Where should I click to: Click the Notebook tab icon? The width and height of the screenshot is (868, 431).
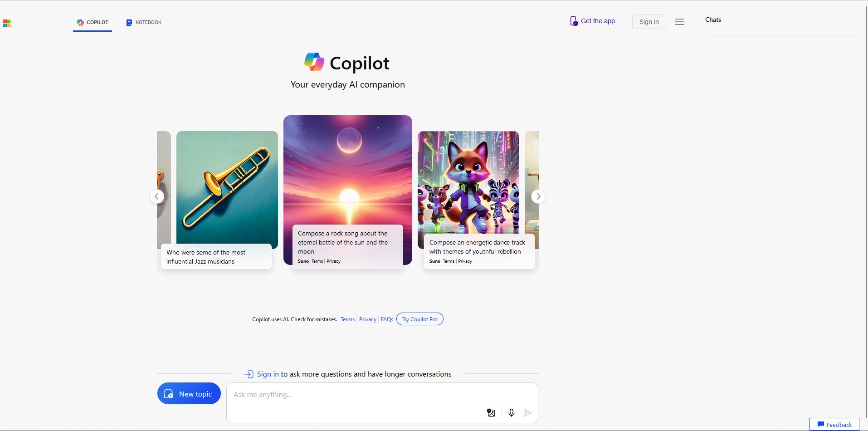(x=129, y=23)
